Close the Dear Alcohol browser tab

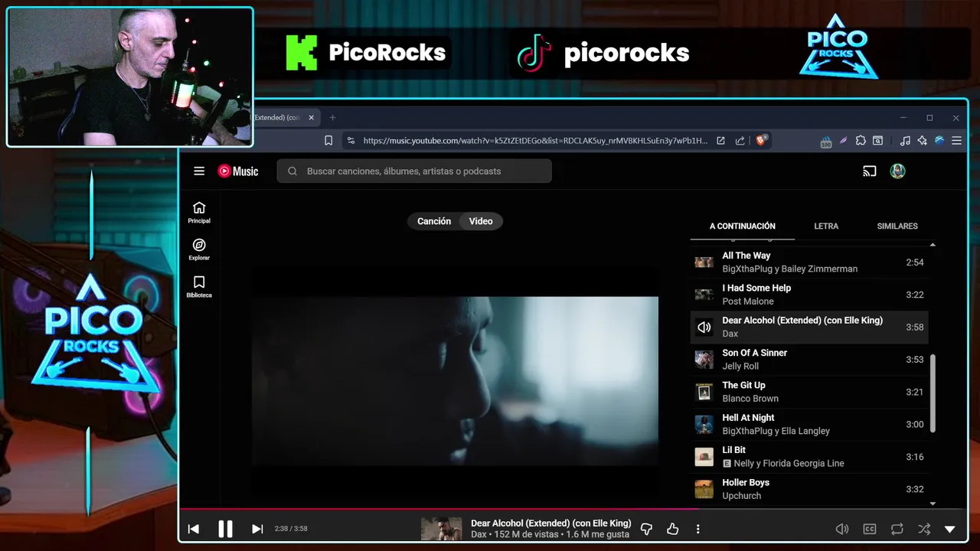[312, 118]
